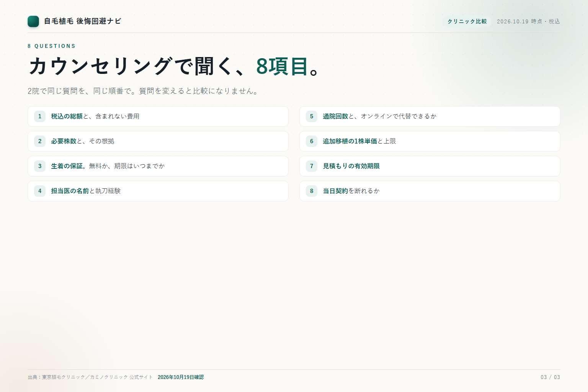Click the date text 2026.10.19 時点・税込

click(x=528, y=21)
